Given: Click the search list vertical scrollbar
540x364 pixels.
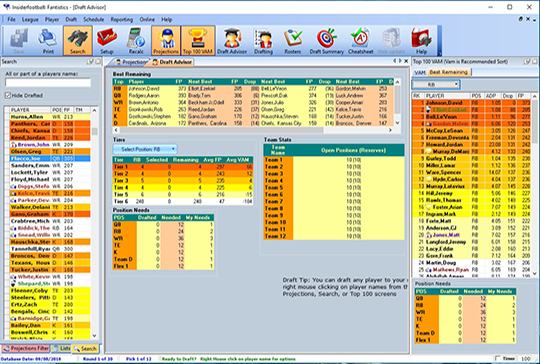Looking at the screenshot, I should (94, 223).
